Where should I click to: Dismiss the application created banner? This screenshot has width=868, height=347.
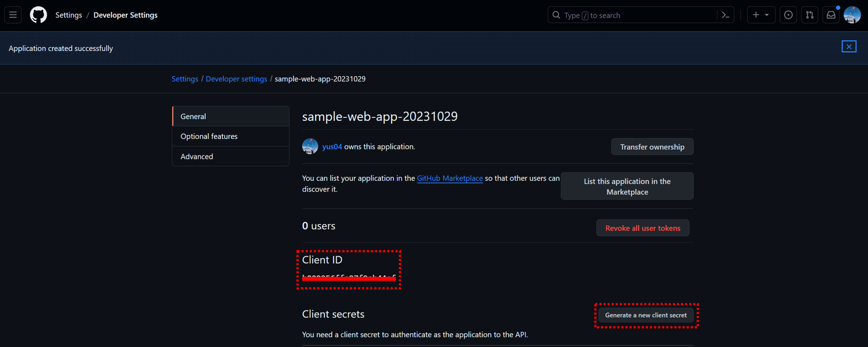pos(849,47)
